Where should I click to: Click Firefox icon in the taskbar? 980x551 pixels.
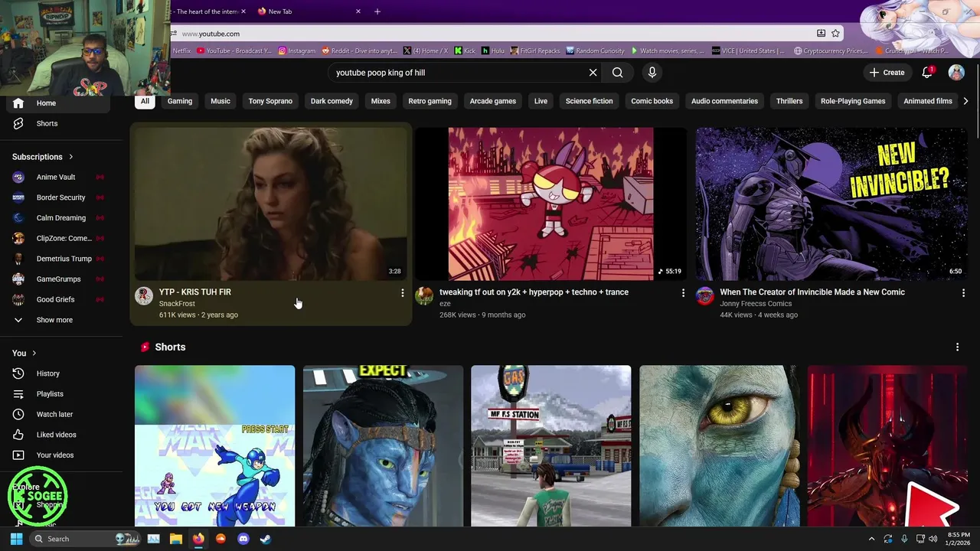click(198, 539)
